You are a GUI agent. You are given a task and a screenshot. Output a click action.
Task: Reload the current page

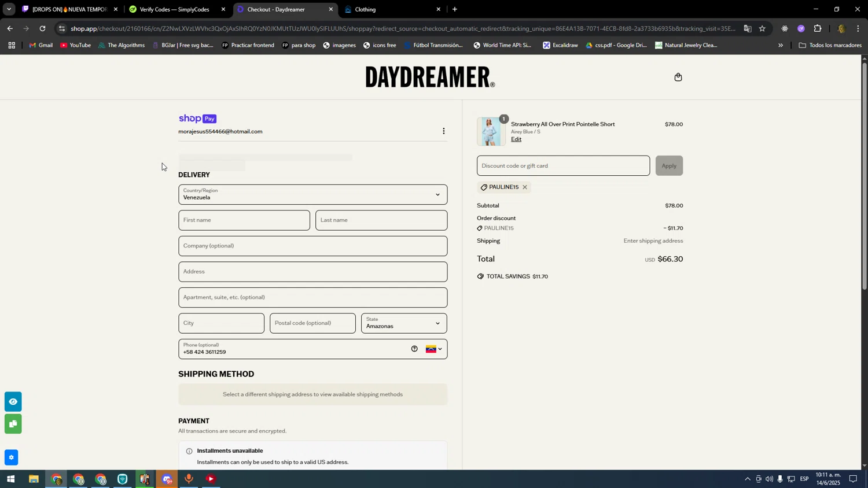(x=42, y=28)
